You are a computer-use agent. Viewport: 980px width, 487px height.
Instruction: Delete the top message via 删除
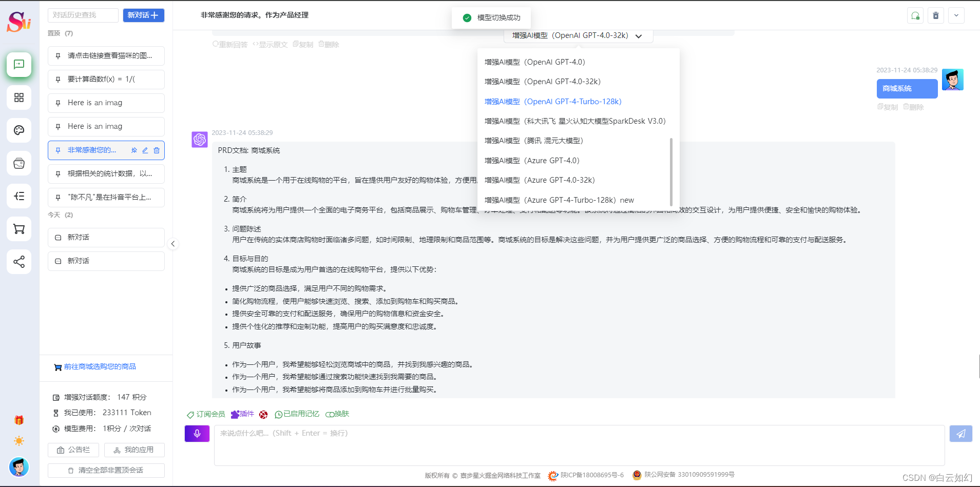[x=329, y=45]
